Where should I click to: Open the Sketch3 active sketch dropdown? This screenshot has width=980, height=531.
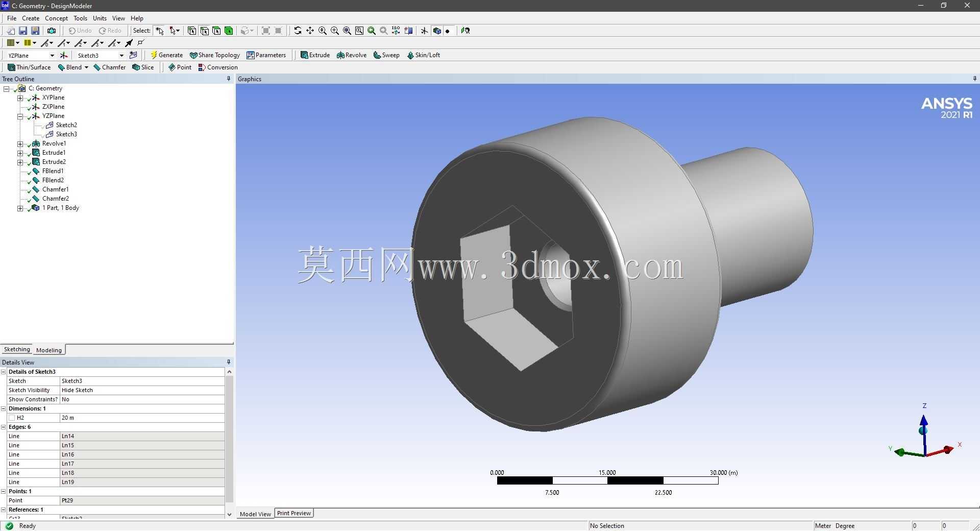(x=121, y=55)
